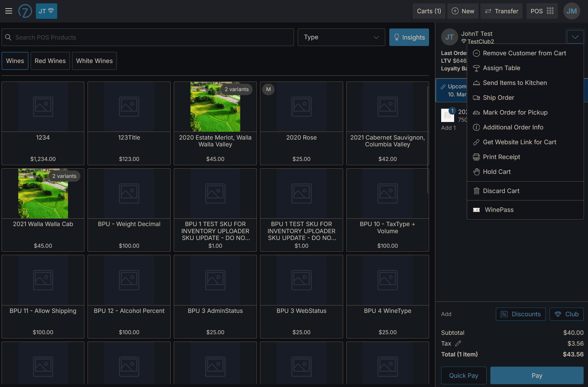Click the Quick Pay button
Screen dimensions: 588x387
463,375
